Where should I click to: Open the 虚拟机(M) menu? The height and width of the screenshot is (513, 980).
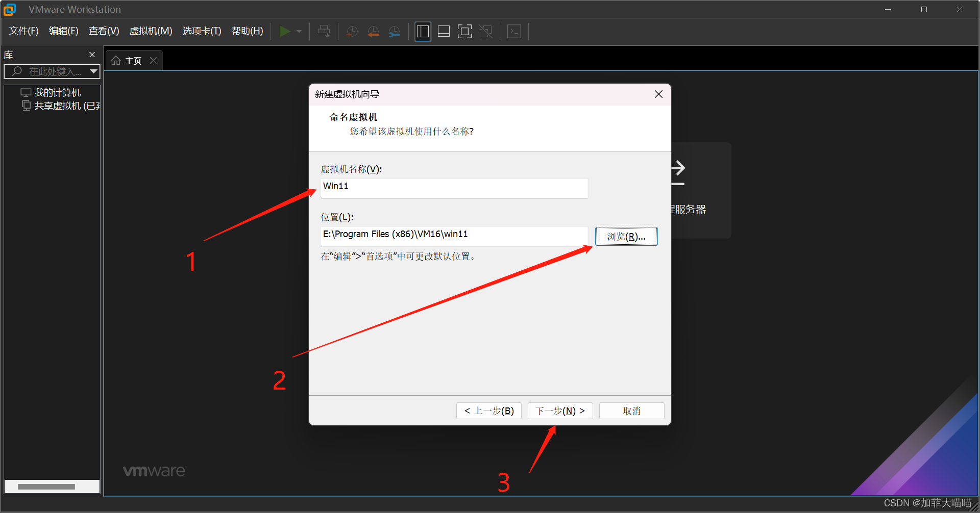[151, 31]
